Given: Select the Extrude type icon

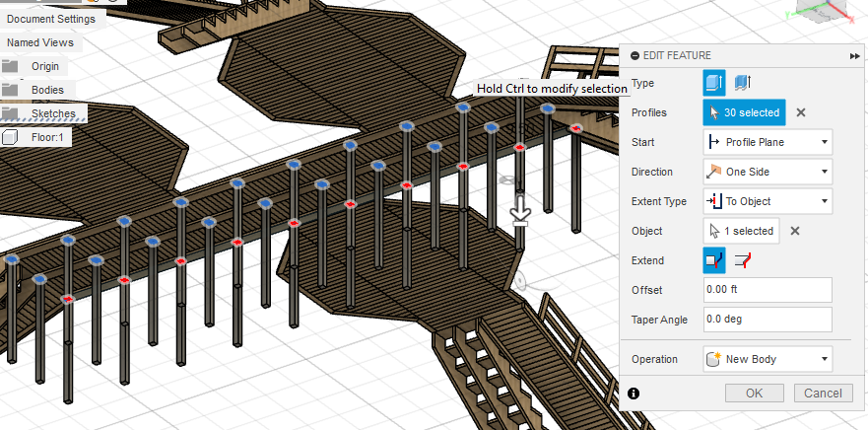Looking at the screenshot, I should pyautogui.click(x=714, y=83).
